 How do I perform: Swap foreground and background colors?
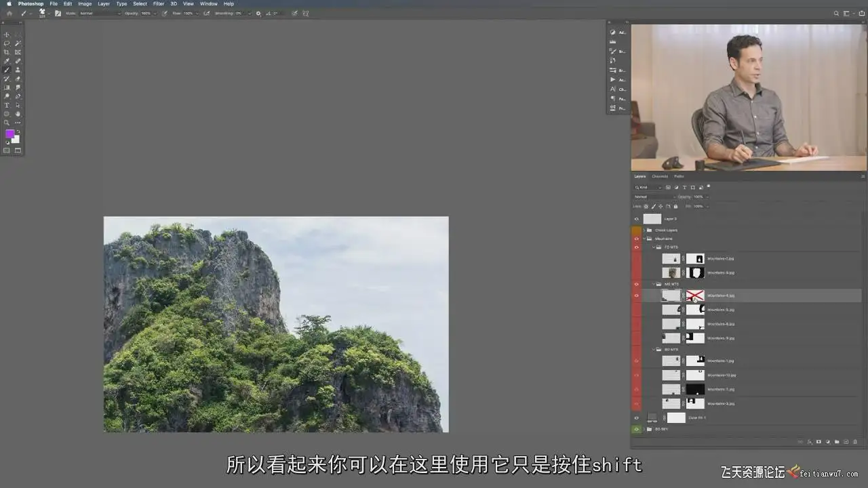(x=18, y=131)
